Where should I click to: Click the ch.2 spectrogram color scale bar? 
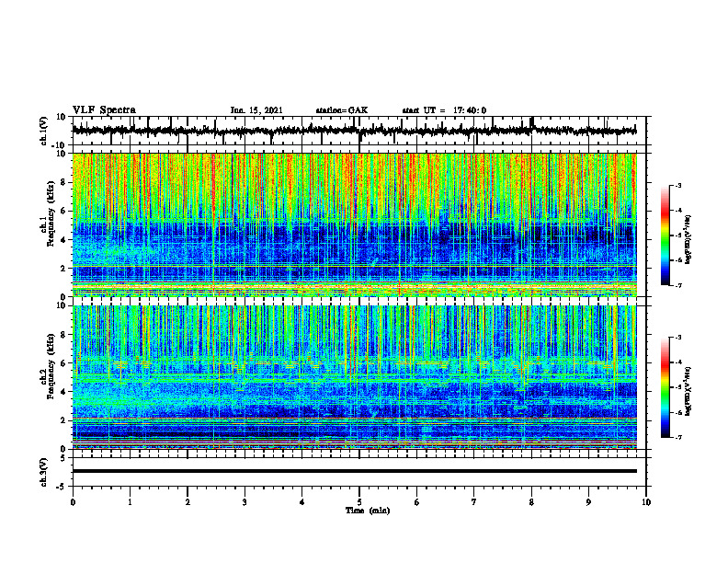665,387
